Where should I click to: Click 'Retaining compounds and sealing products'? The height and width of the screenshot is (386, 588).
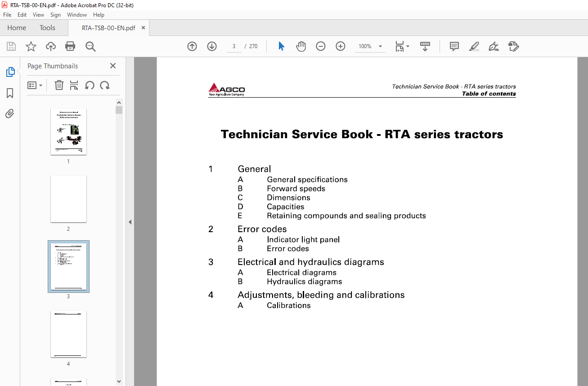[x=346, y=215]
